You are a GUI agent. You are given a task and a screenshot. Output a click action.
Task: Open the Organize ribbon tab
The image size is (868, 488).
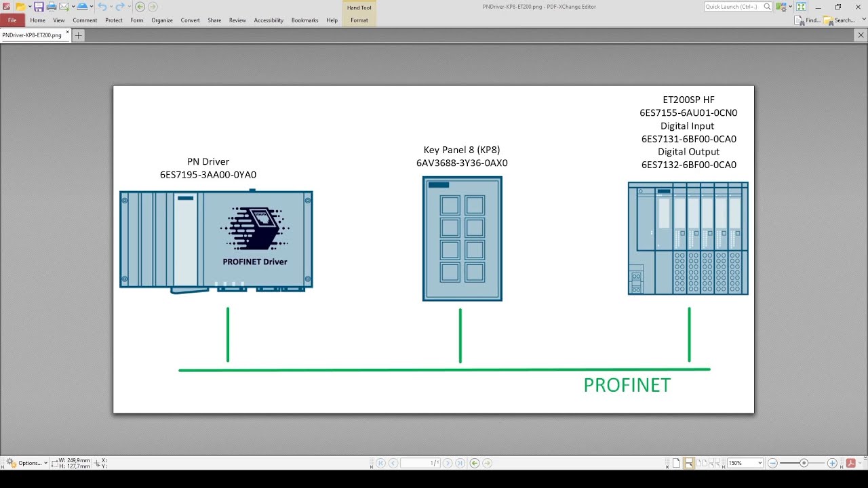162,20
